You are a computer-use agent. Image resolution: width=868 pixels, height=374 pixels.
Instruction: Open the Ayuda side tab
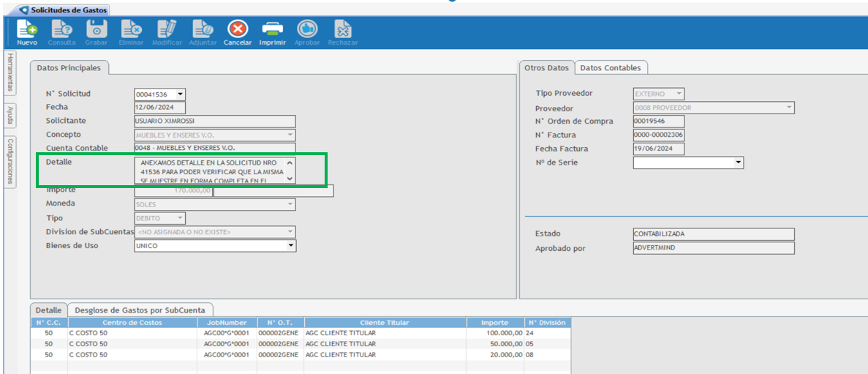(10, 117)
